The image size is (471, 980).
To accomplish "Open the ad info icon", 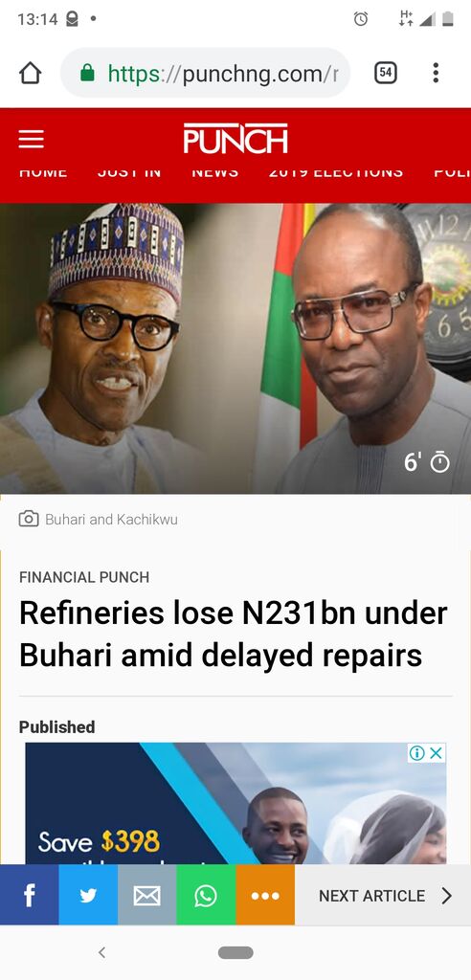I will pos(417,753).
